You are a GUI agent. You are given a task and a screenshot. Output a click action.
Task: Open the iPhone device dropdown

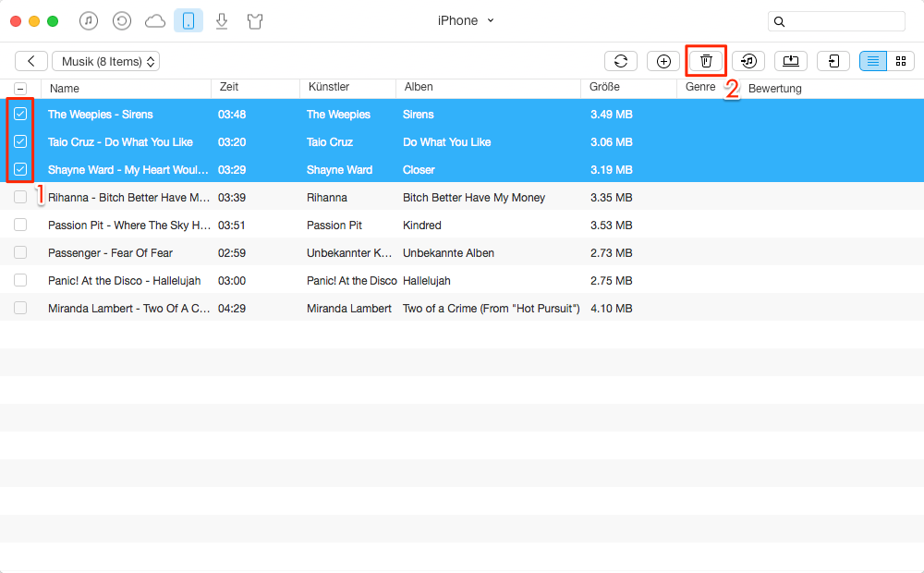coord(465,20)
